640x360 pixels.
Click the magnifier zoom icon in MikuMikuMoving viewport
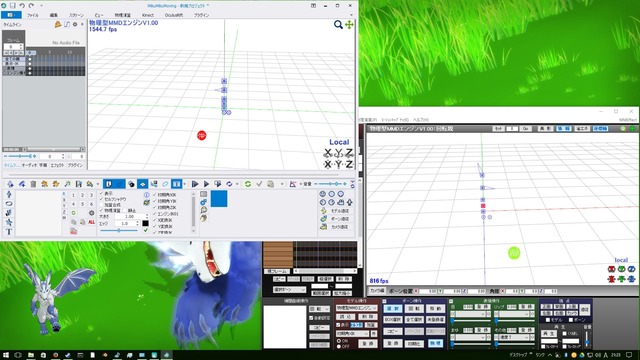(x=338, y=25)
